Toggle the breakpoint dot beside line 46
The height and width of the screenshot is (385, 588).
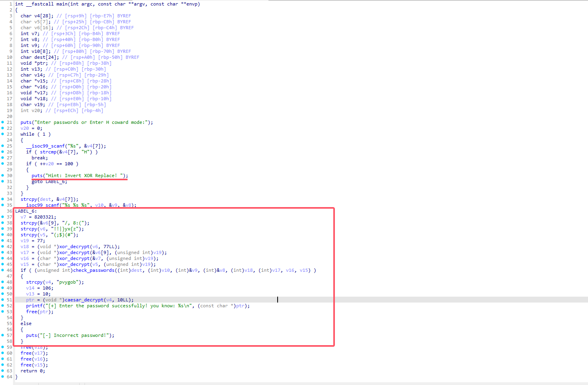3,270
